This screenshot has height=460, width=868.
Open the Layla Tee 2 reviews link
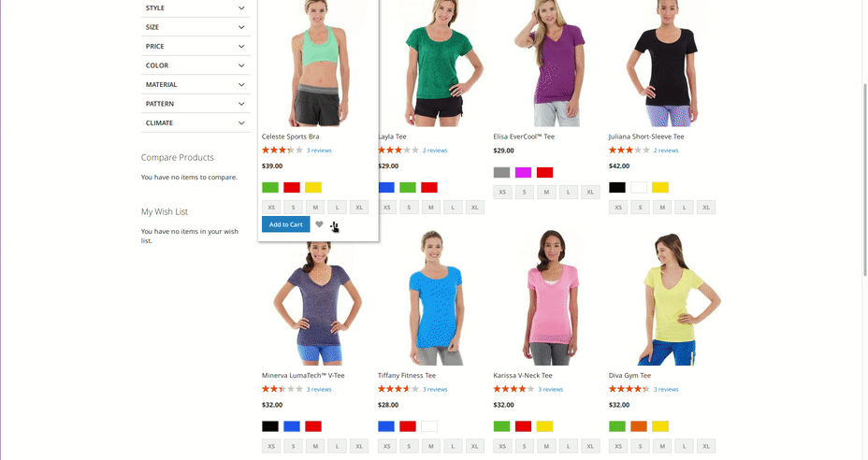435,150
